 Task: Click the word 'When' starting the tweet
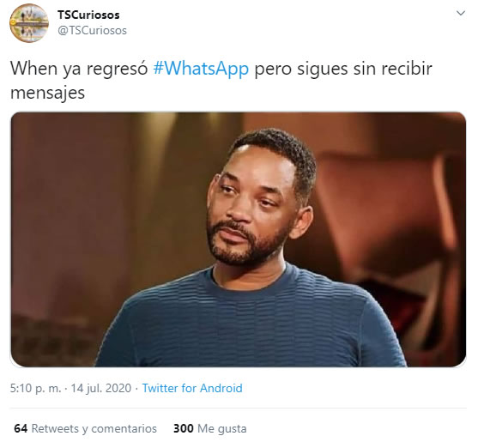[x=34, y=69]
